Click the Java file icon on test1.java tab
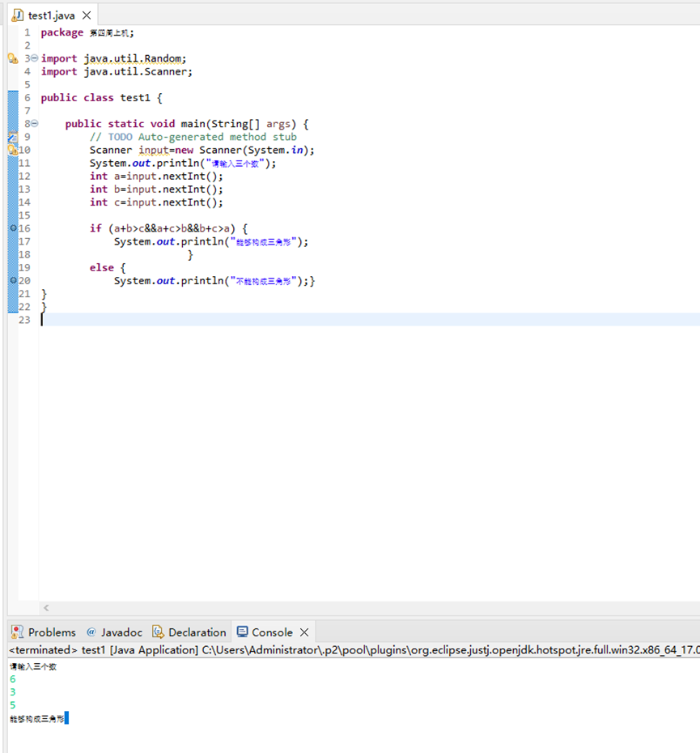Viewport: 700px width, 753px height. coord(17,15)
